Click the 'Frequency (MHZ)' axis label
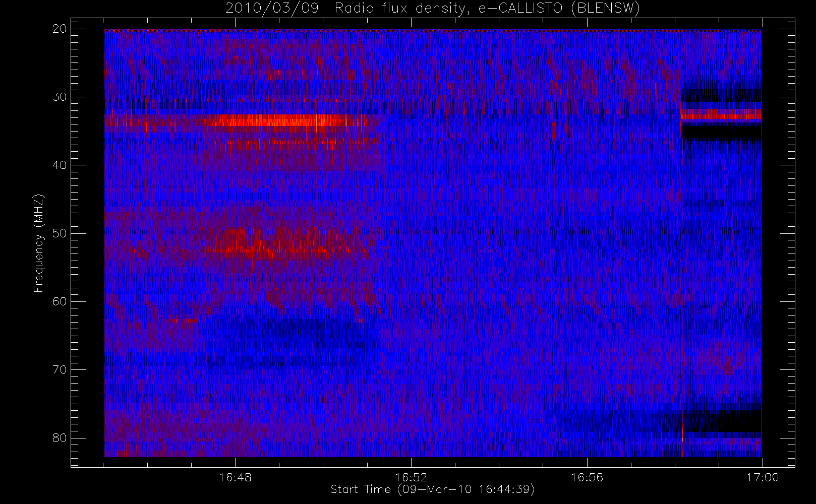This screenshot has height=504, width=816. click(x=38, y=243)
